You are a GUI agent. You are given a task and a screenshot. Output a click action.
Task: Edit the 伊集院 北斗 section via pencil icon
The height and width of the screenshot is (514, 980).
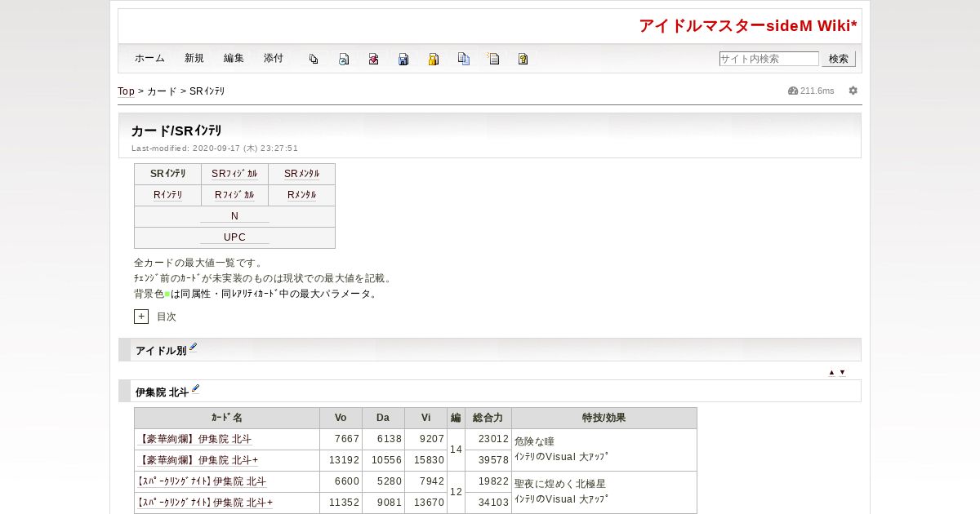pyautogui.click(x=196, y=389)
